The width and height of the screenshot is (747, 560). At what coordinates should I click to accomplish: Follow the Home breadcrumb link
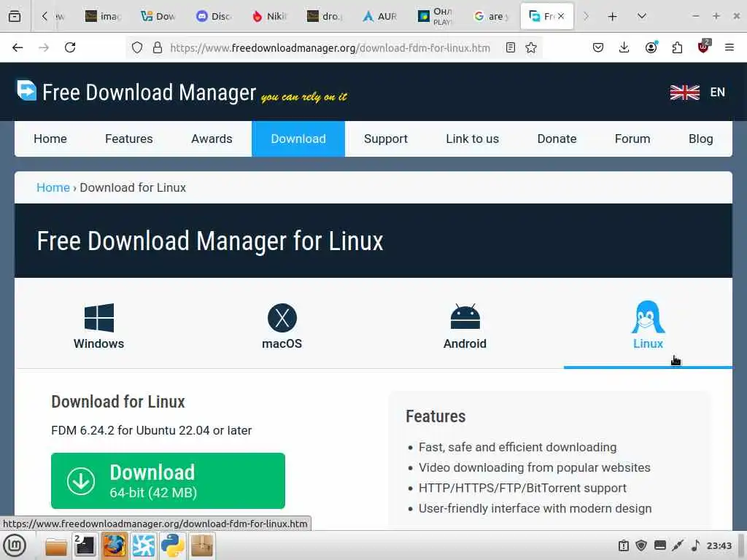53,187
